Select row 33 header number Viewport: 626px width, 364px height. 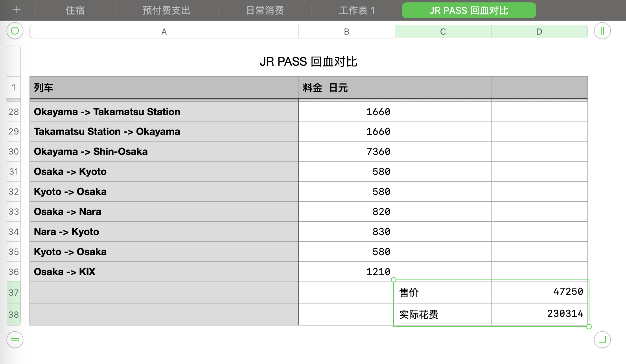point(14,211)
